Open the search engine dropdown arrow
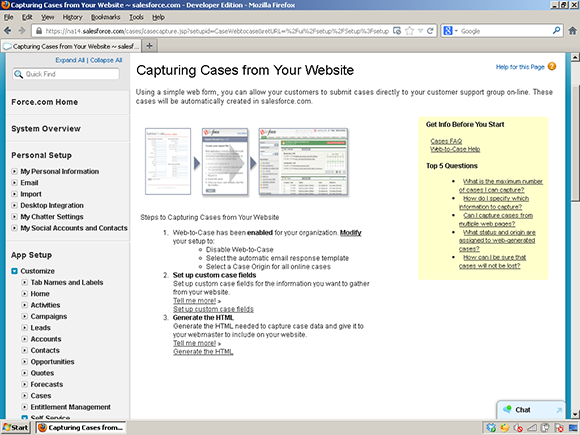The height and width of the screenshot is (435, 580). click(x=456, y=31)
